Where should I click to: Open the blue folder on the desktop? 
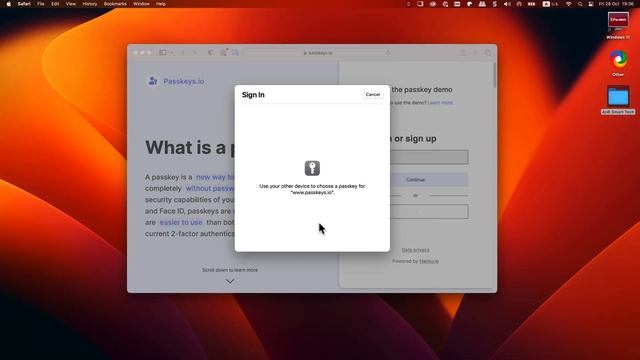click(x=618, y=97)
